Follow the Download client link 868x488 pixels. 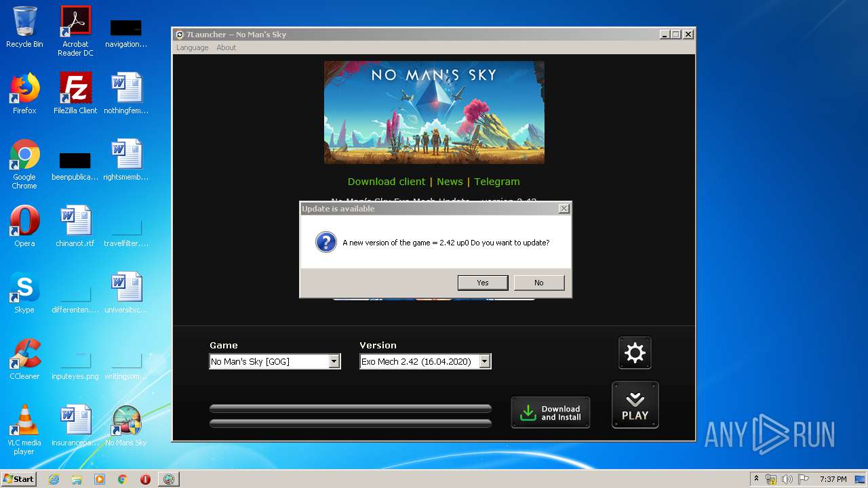click(387, 182)
